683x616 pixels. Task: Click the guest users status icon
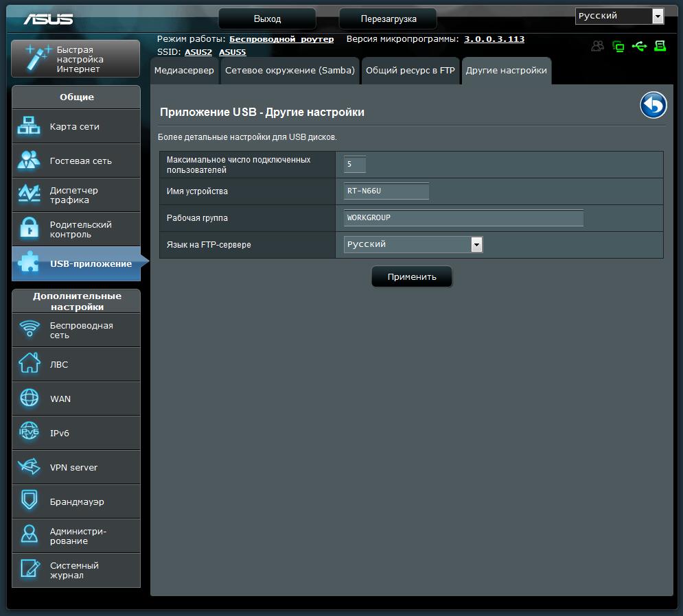tap(598, 46)
